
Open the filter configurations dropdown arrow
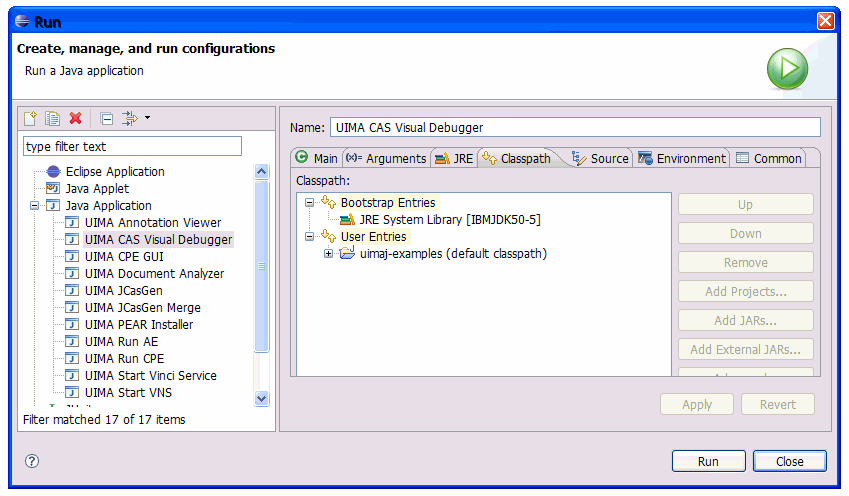pos(147,118)
